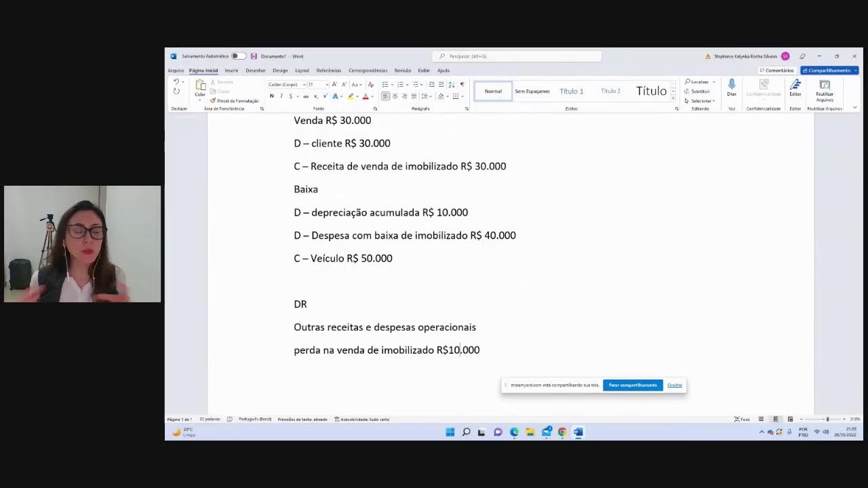Click the bullet list icon

(x=385, y=84)
